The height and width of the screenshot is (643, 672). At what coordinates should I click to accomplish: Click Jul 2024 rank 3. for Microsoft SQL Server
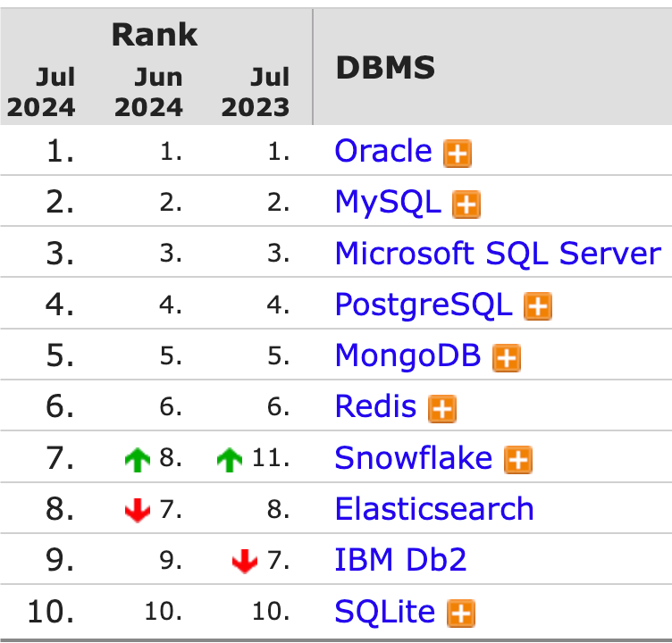click(x=60, y=253)
